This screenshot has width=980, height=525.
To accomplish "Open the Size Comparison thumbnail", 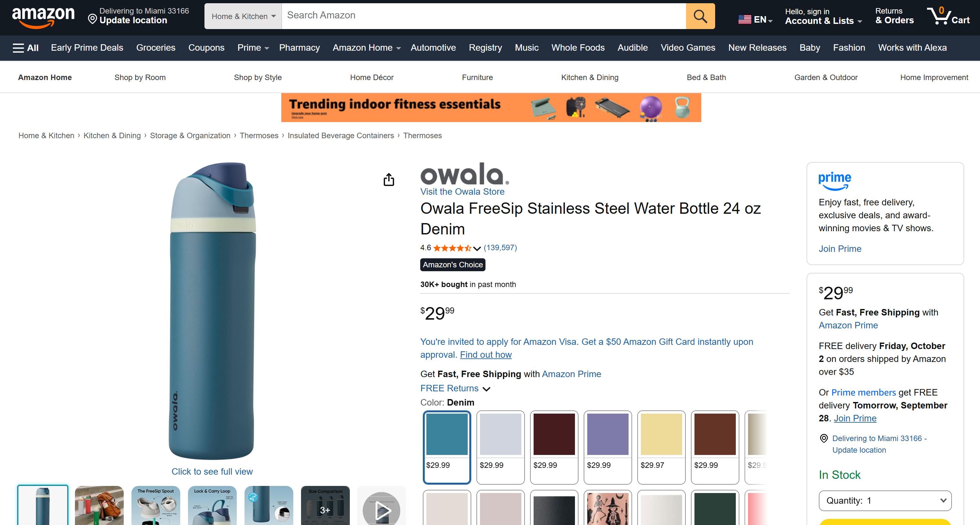I will (x=325, y=506).
